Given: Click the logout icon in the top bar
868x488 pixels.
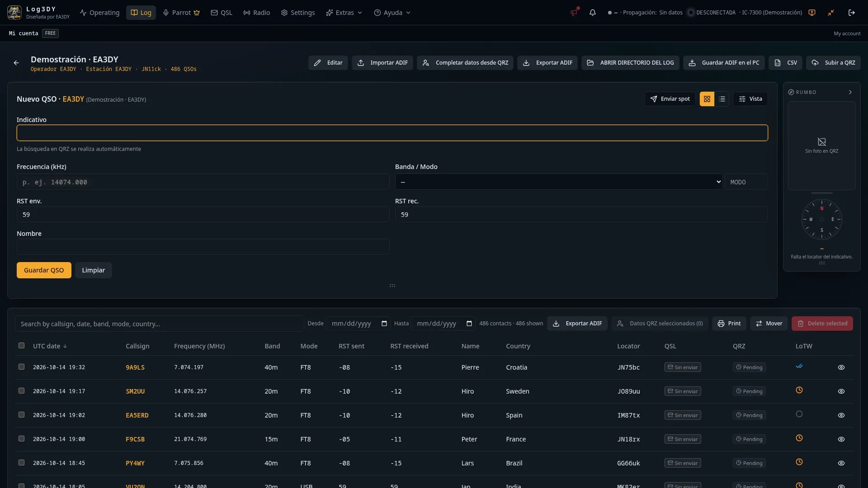Looking at the screenshot, I should pyautogui.click(x=852, y=13).
